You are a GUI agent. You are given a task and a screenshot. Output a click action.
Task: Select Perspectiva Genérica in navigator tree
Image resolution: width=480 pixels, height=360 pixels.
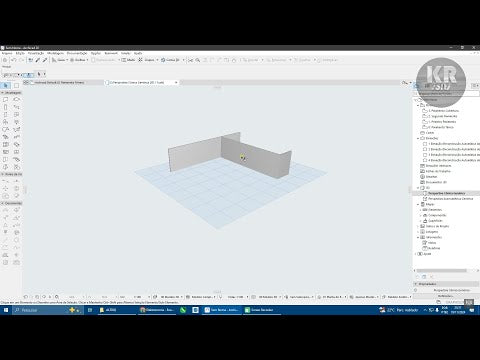pos(446,193)
